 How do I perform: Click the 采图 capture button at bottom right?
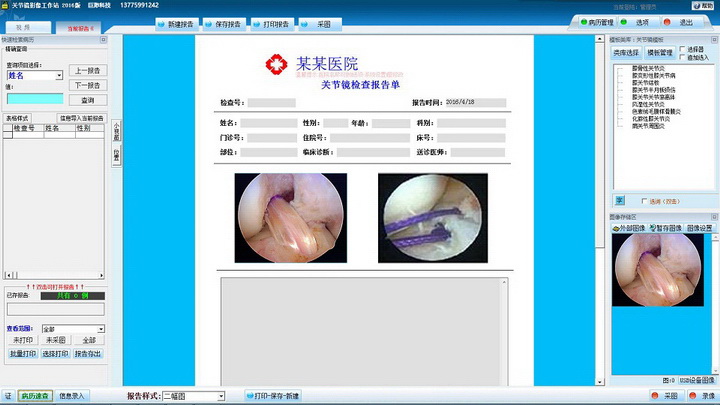pyautogui.click(x=665, y=396)
